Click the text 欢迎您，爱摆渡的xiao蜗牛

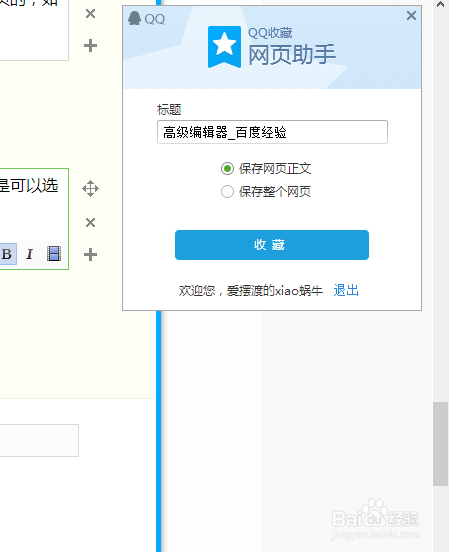(250, 291)
